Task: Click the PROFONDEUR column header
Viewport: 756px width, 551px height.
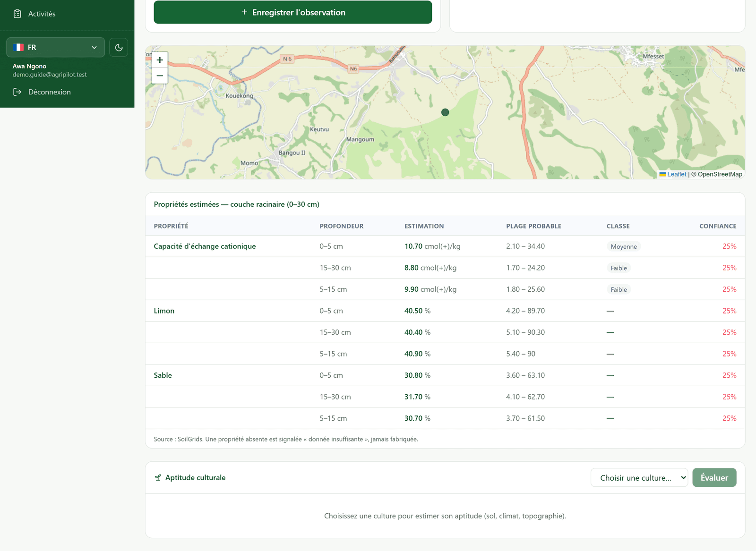Action: point(342,226)
